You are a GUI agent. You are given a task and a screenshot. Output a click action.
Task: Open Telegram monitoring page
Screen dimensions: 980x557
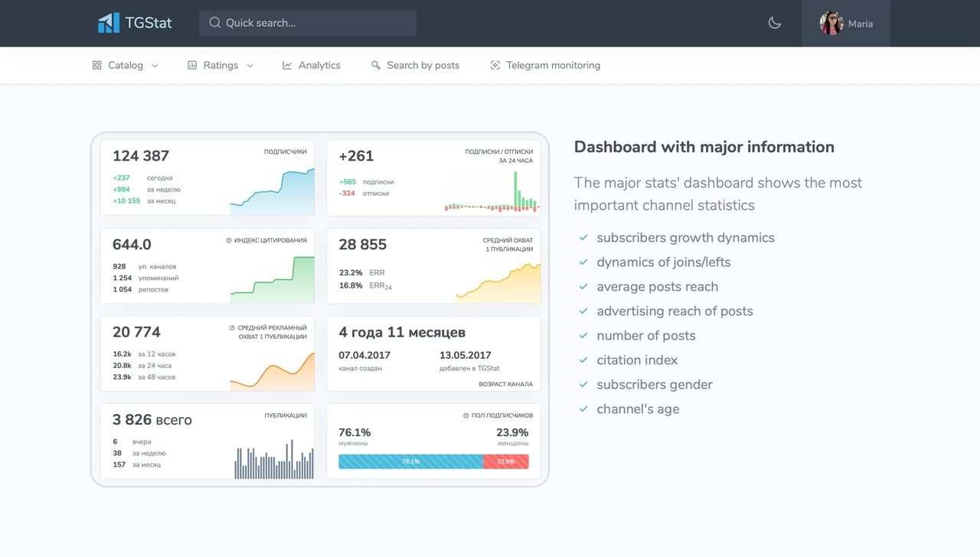click(x=545, y=65)
